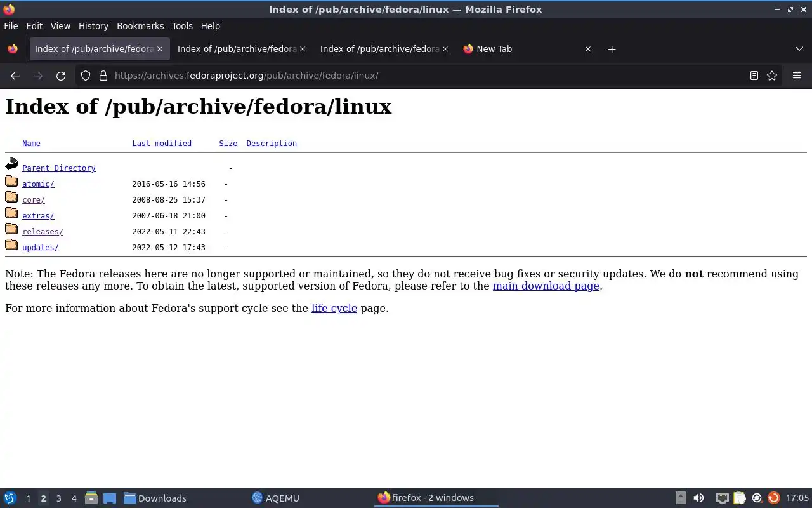Viewport: 812px width, 508px height.
Task: Reload the current page
Action: [61, 76]
